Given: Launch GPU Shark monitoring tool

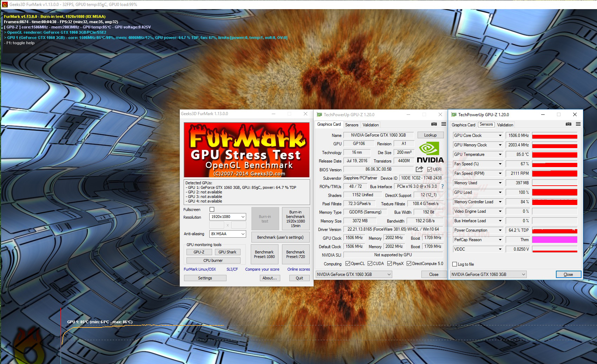Looking at the screenshot, I should click(227, 252).
